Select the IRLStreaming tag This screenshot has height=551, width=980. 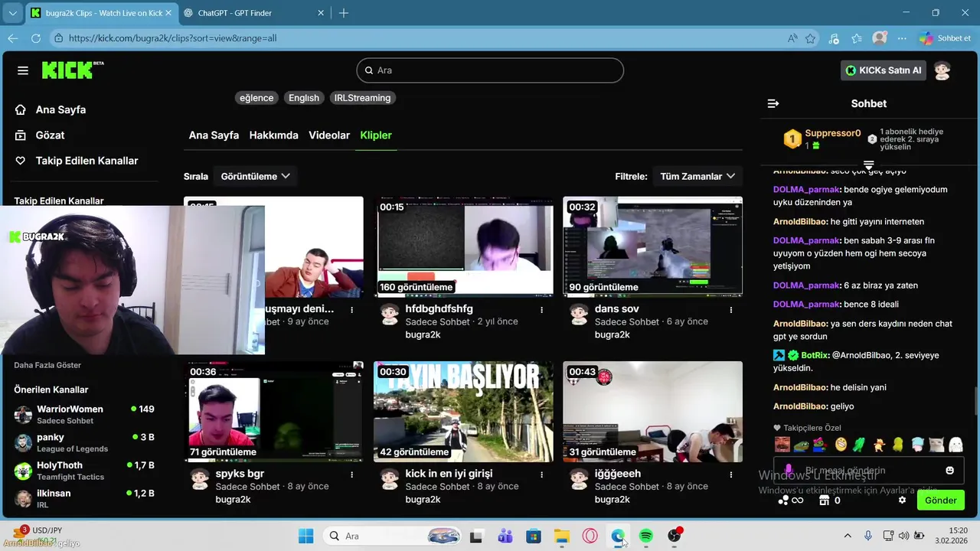tap(363, 98)
